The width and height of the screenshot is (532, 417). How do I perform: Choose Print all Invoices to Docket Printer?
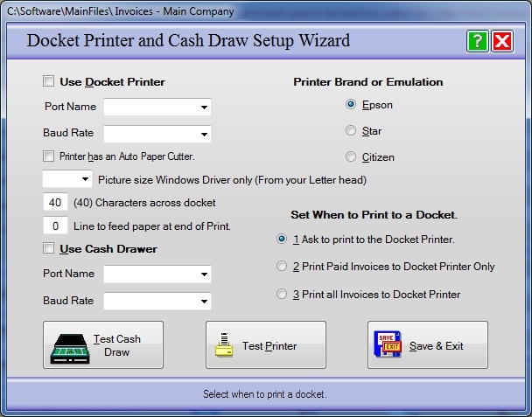coord(282,294)
